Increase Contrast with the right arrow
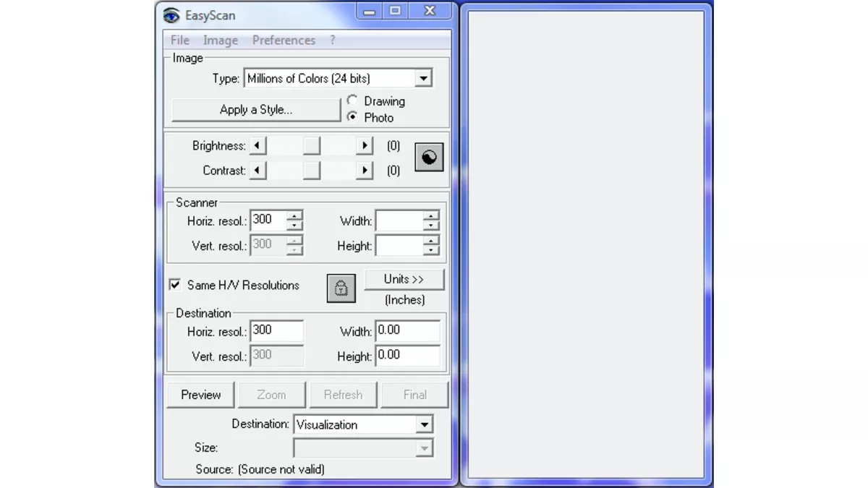868x488 pixels. pos(365,171)
